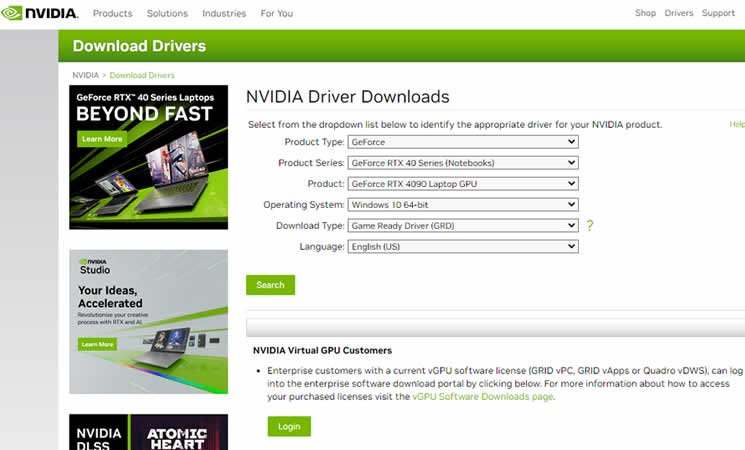Click the Help link at right edge

coord(737,124)
